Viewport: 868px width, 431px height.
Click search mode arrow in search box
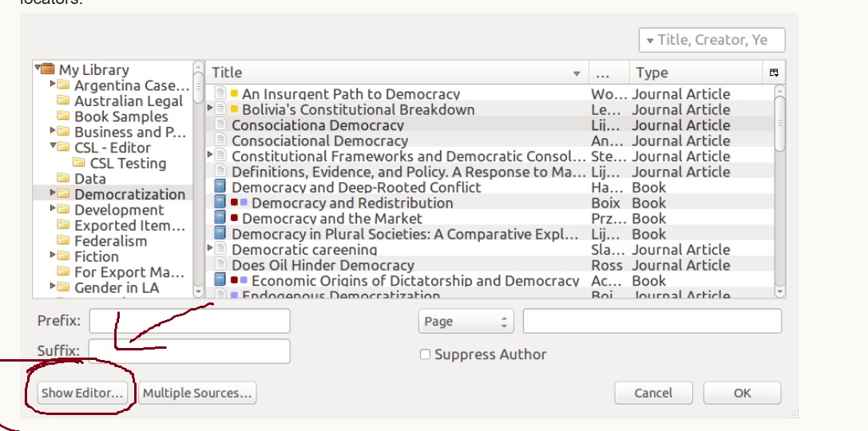pos(650,41)
